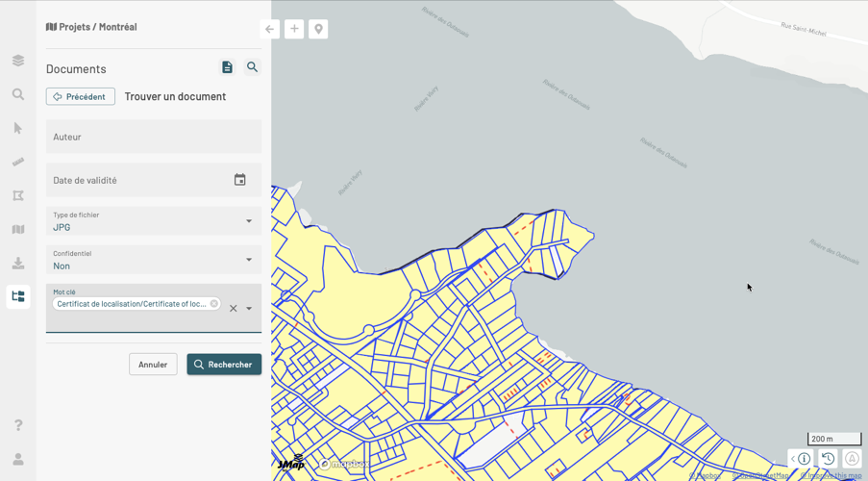Click the Rechercher button

click(224, 365)
